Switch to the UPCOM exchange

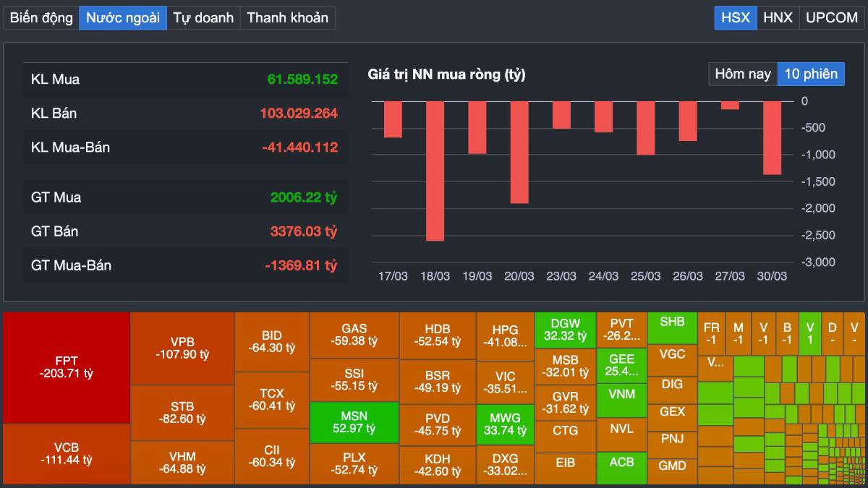832,18
